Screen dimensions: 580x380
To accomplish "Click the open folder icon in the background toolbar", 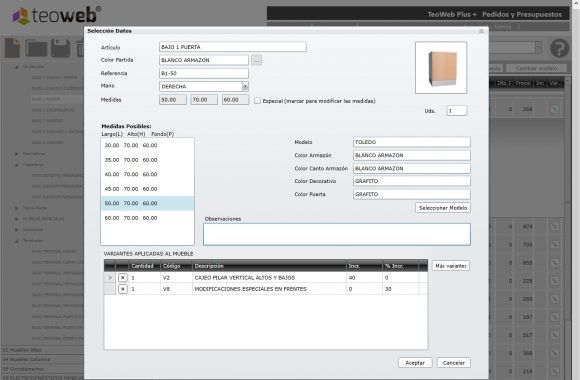I will coord(36,48).
